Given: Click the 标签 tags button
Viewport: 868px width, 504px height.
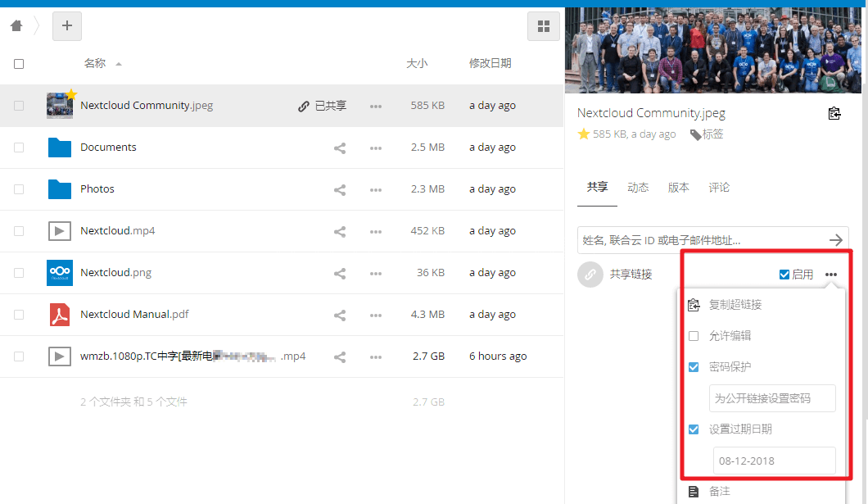Looking at the screenshot, I should (x=707, y=134).
